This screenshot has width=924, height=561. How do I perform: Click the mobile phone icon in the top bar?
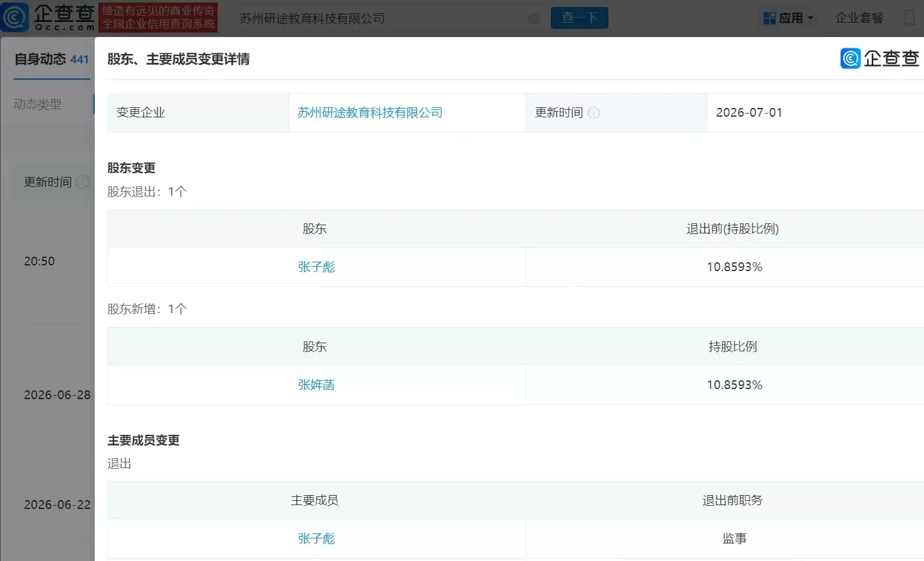tap(910, 18)
